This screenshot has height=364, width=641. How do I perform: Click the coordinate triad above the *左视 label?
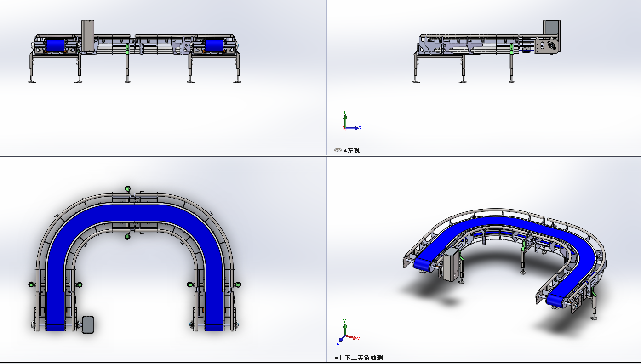point(352,121)
